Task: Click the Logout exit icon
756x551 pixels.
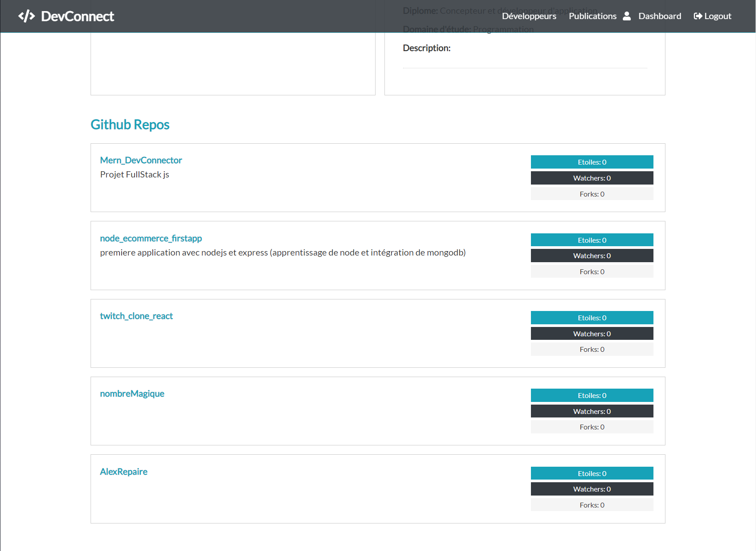Action: point(698,16)
